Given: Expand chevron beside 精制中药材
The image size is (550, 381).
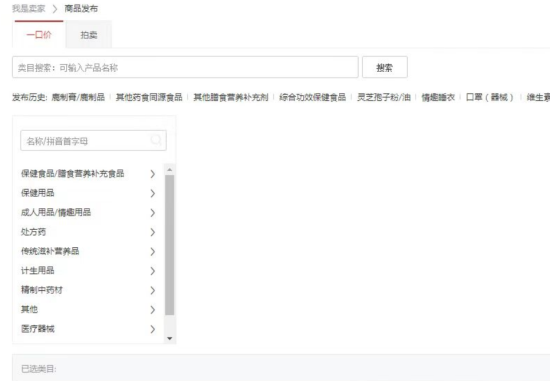Looking at the screenshot, I should 153,290.
